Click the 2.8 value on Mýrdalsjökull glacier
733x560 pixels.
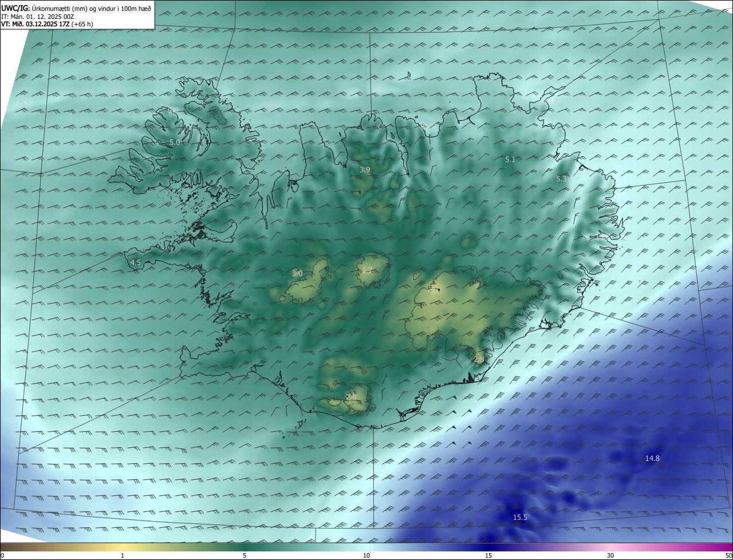(x=352, y=397)
